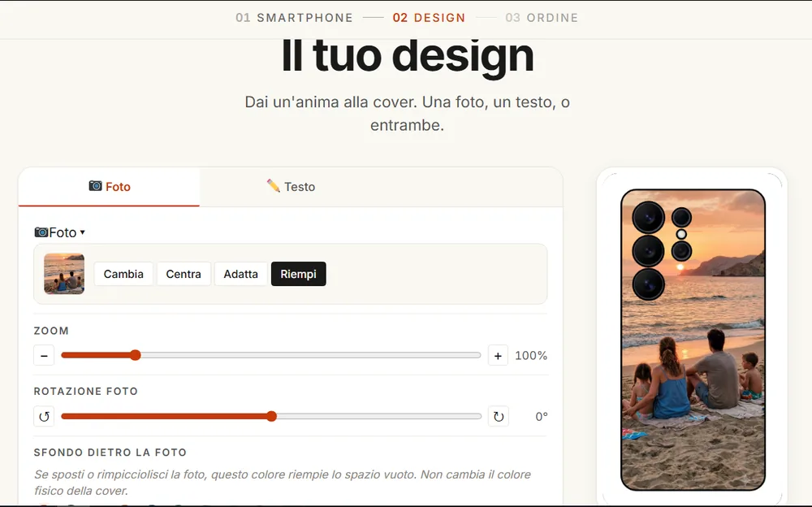This screenshot has width=812, height=507.
Task: Rotate photo clockwise icon
Action: click(498, 416)
